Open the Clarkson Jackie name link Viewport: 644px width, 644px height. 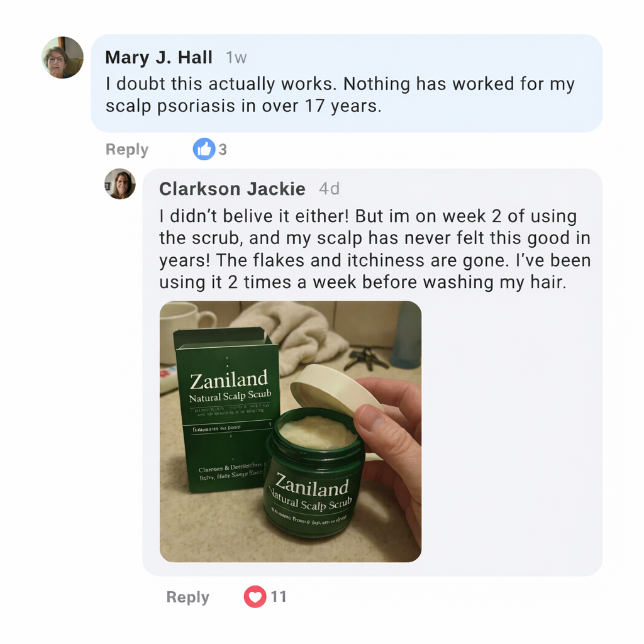click(232, 189)
